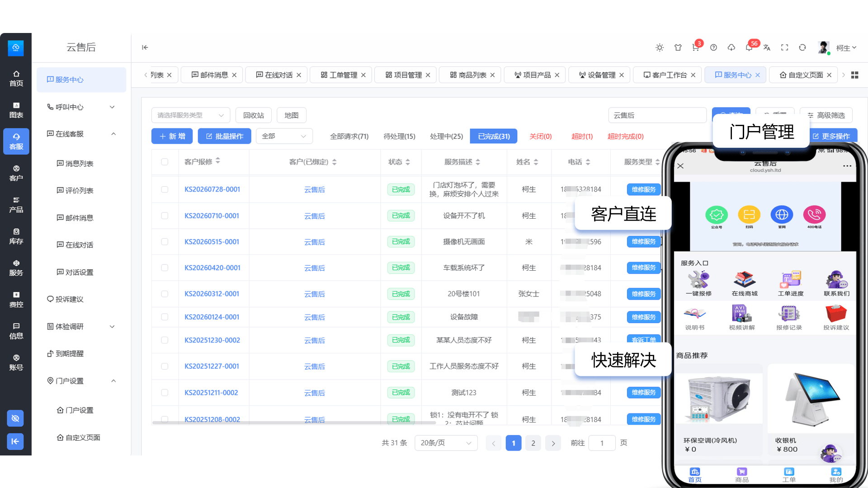This screenshot has width=868, height=488.
Task: Open the shopping cart icon with badge 3
Action: coord(696,47)
